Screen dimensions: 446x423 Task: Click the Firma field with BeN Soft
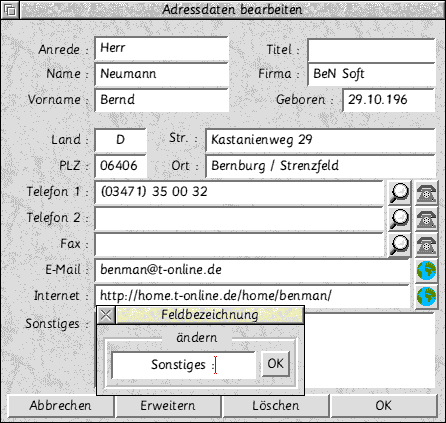coord(371,75)
